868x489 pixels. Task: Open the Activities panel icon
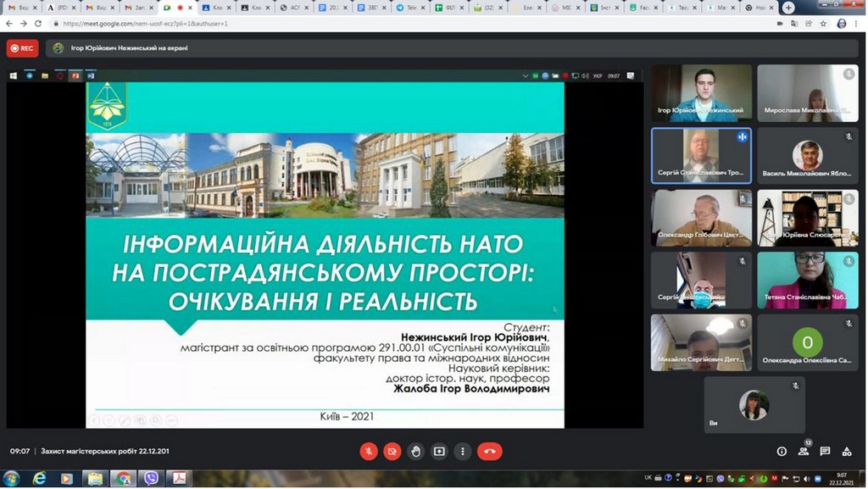click(x=847, y=451)
